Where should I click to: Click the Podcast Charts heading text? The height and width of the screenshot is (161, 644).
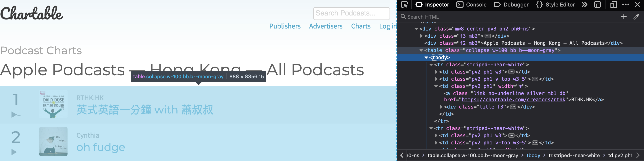point(41,50)
